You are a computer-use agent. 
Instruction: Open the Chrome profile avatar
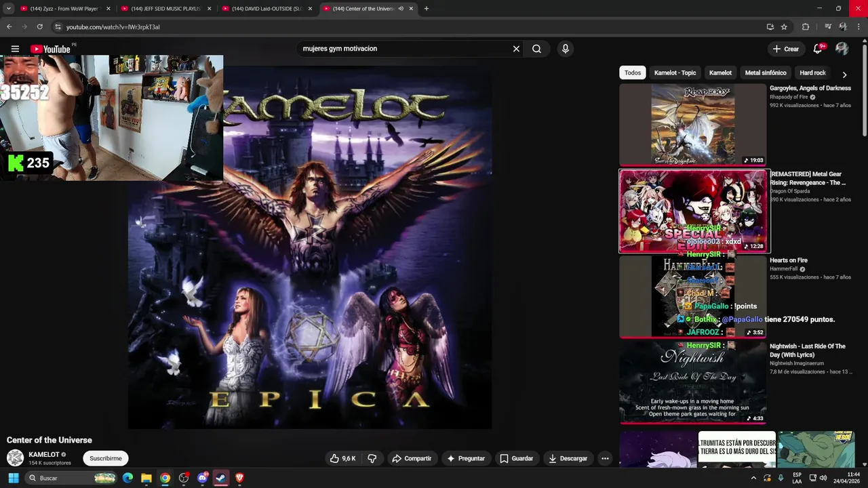click(x=843, y=26)
